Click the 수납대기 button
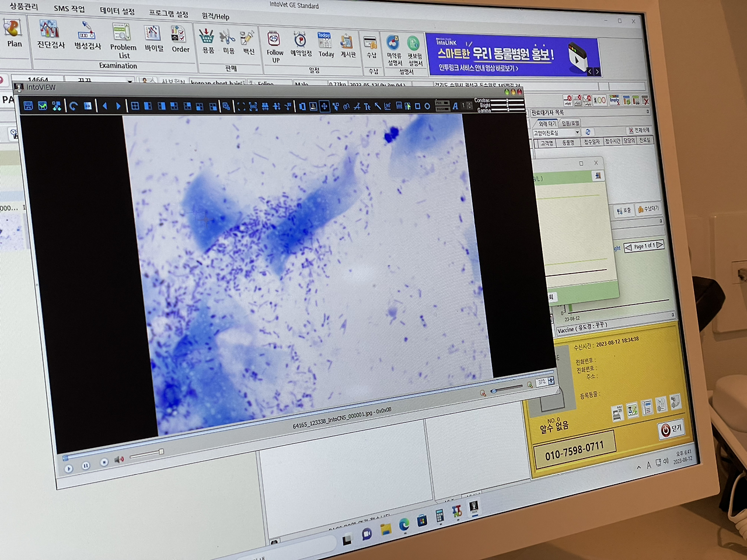Screen dimensions: 747x560 (x=648, y=208)
